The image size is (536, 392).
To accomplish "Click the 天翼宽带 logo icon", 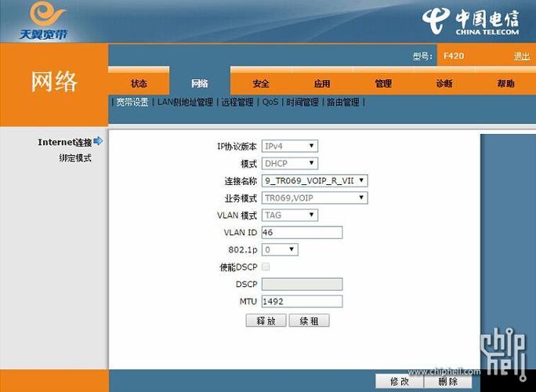I will coord(43,20).
